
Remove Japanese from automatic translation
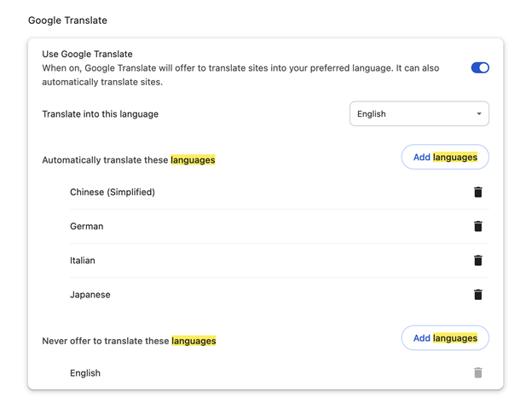point(477,295)
